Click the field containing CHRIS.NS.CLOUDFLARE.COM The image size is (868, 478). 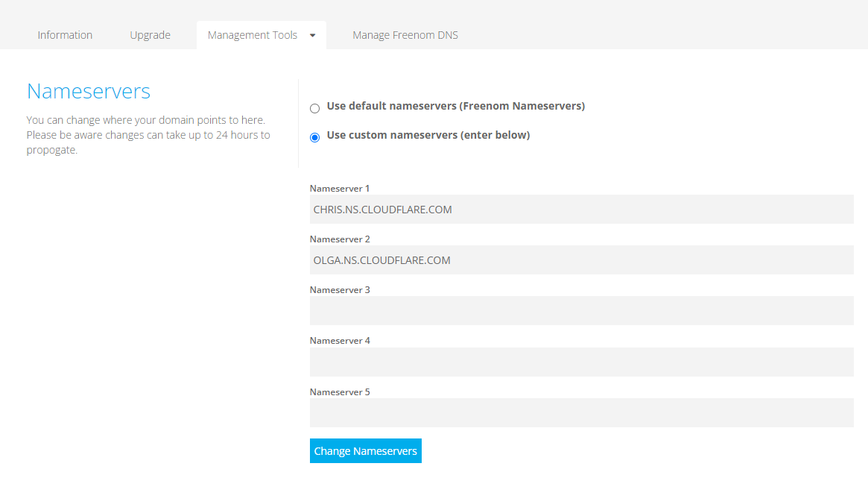(581, 209)
